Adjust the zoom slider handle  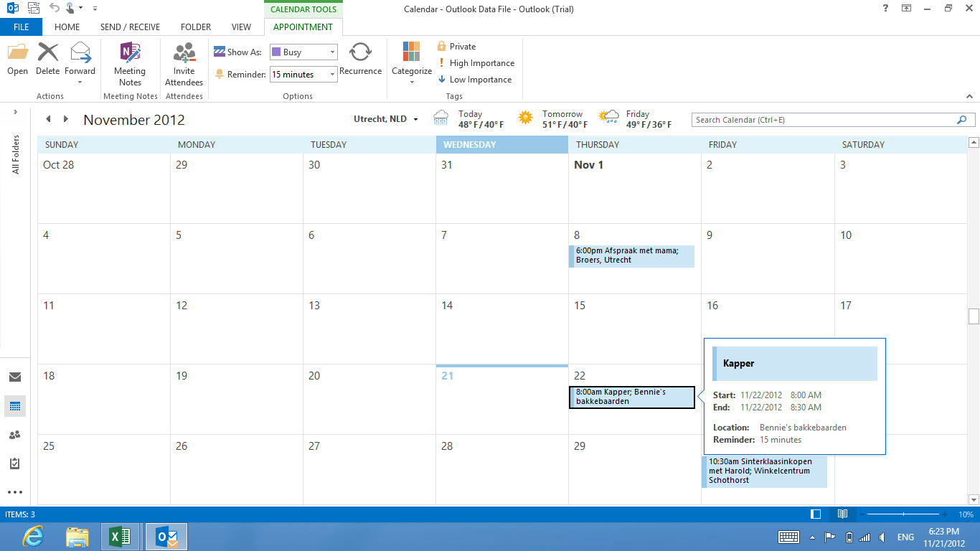(x=903, y=514)
